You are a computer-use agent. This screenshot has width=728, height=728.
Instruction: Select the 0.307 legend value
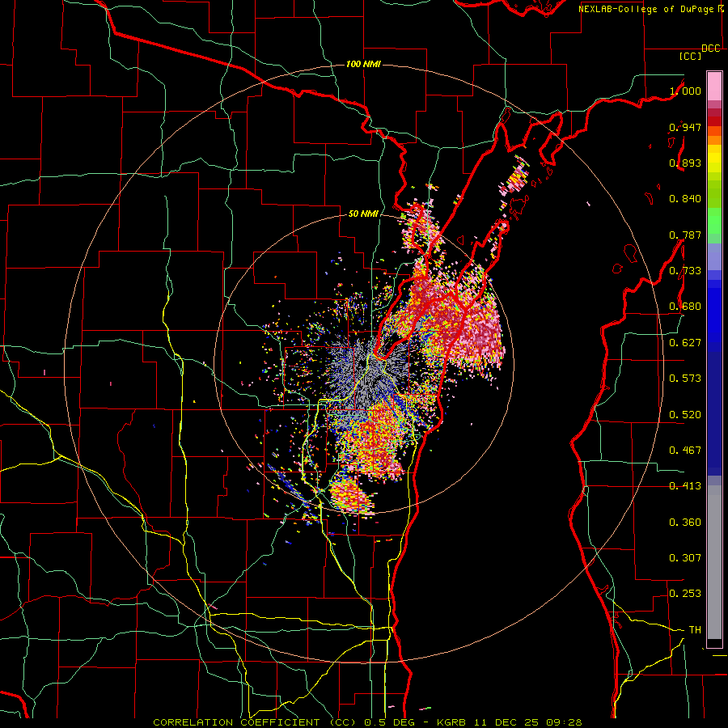tap(685, 558)
